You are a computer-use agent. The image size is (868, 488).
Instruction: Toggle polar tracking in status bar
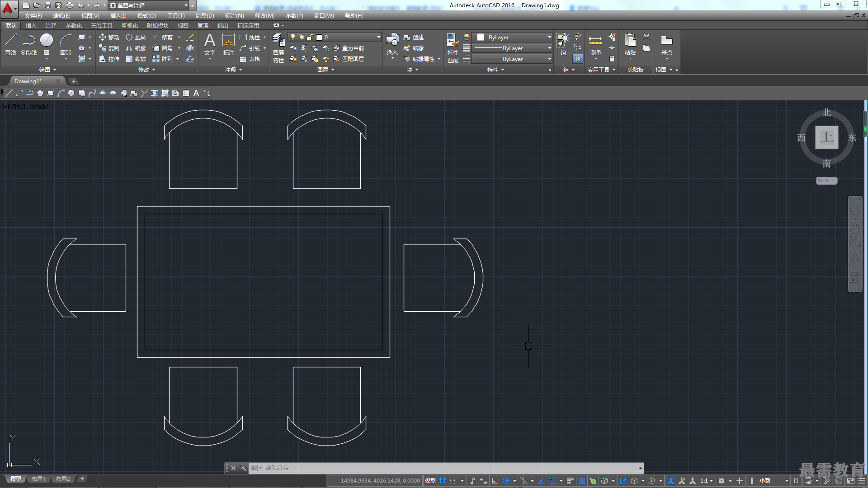click(x=506, y=481)
